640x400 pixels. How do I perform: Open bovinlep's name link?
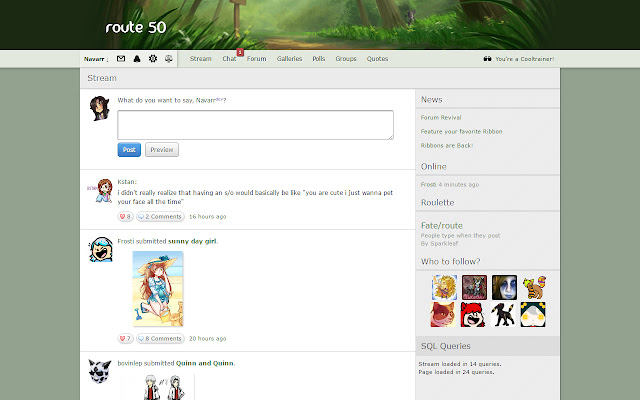(x=129, y=363)
